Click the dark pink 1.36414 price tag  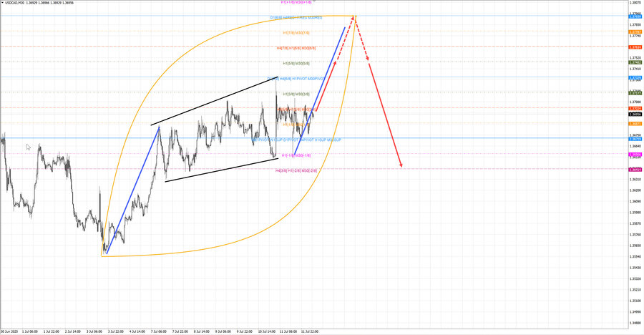[x=635, y=170]
